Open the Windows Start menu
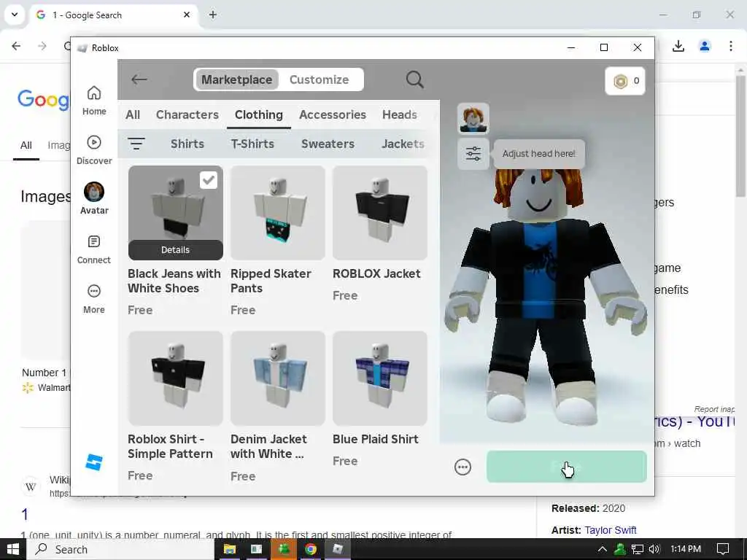 coord(13,549)
